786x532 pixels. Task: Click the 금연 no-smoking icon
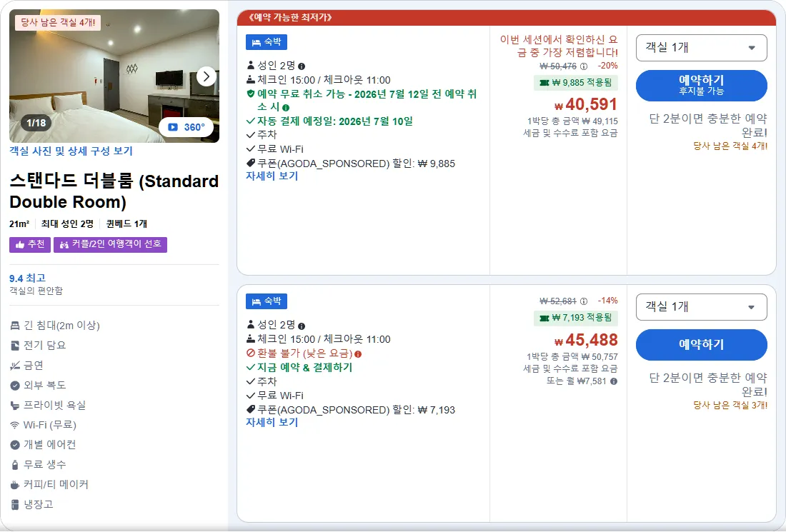pyautogui.click(x=15, y=366)
